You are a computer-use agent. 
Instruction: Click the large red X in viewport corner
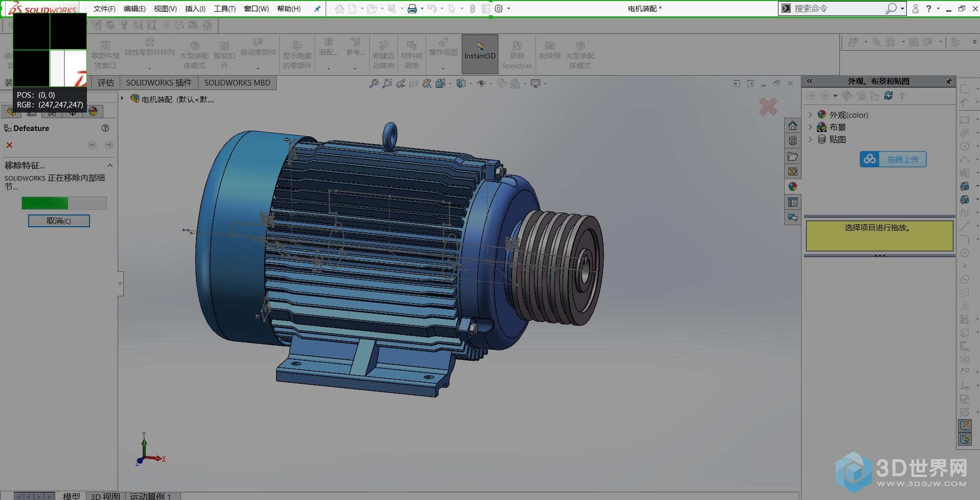pos(768,106)
